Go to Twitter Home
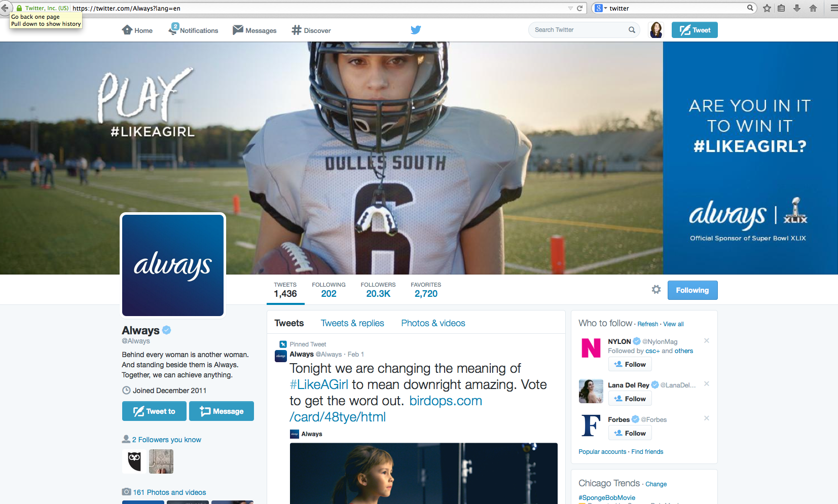This screenshot has width=838, height=504. click(x=137, y=30)
